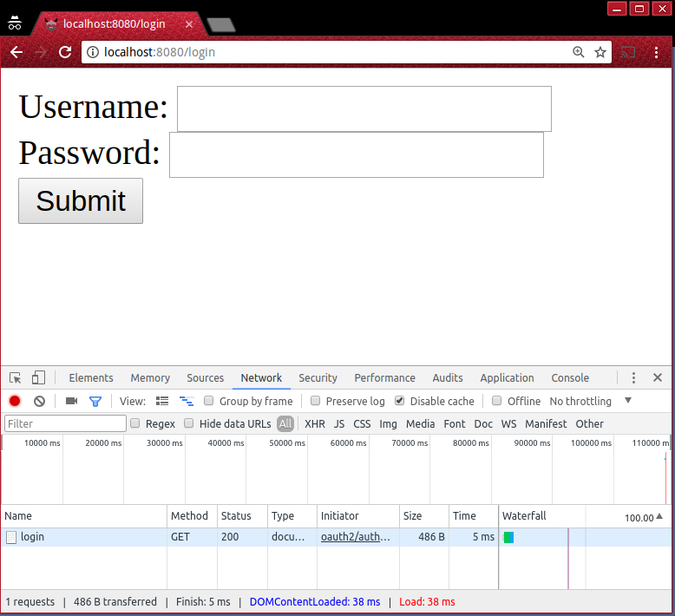Open the No throttling dropdown

coord(590,402)
